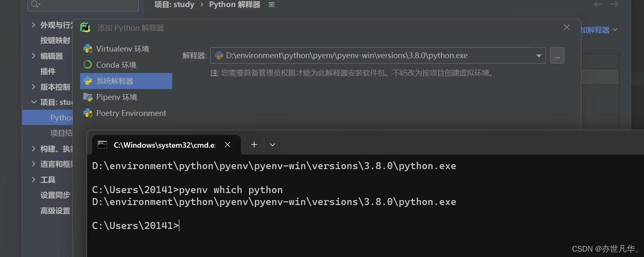
Task: Go back with the settings left arrow
Action: click(598, 5)
